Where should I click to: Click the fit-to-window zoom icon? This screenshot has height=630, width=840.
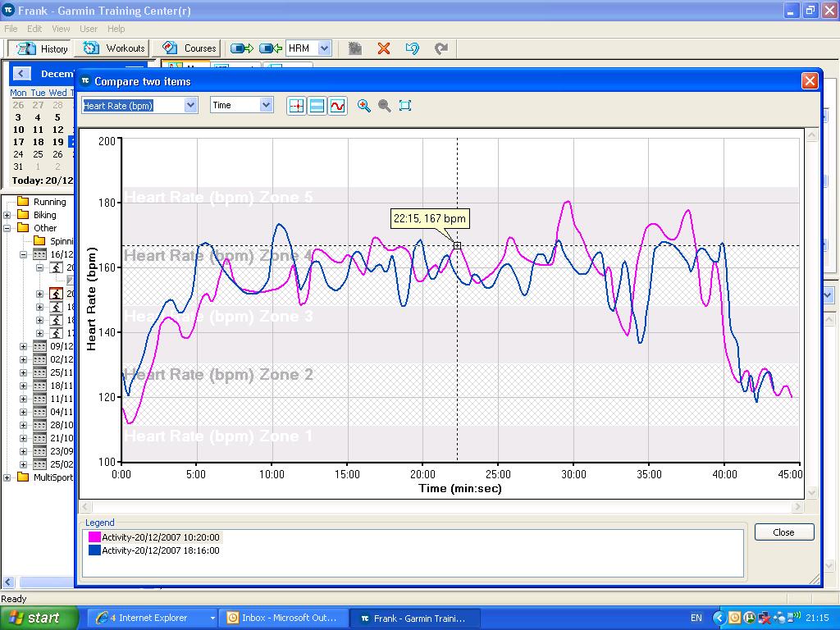(x=404, y=106)
